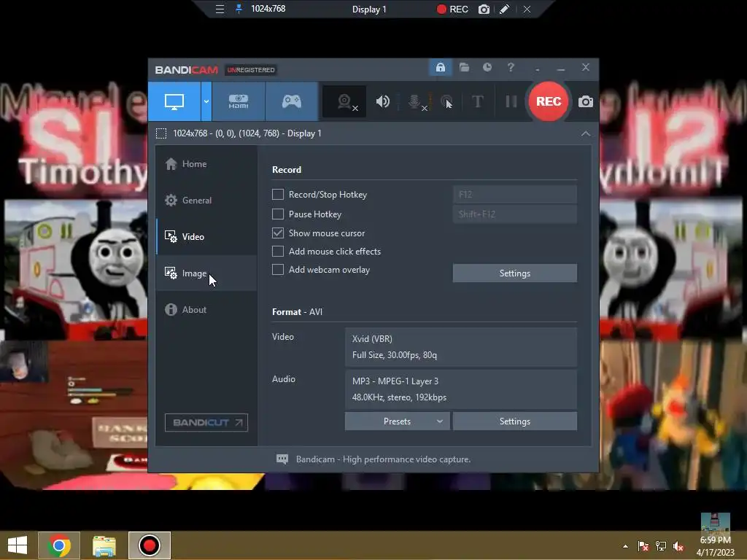
Task: Enable Record/Stop Hotkey checkbox
Action: (278, 194)
